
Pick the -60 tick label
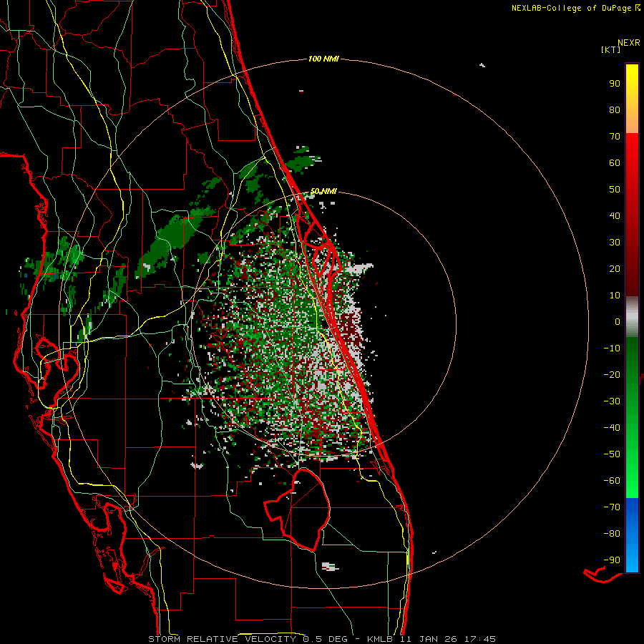612,481
